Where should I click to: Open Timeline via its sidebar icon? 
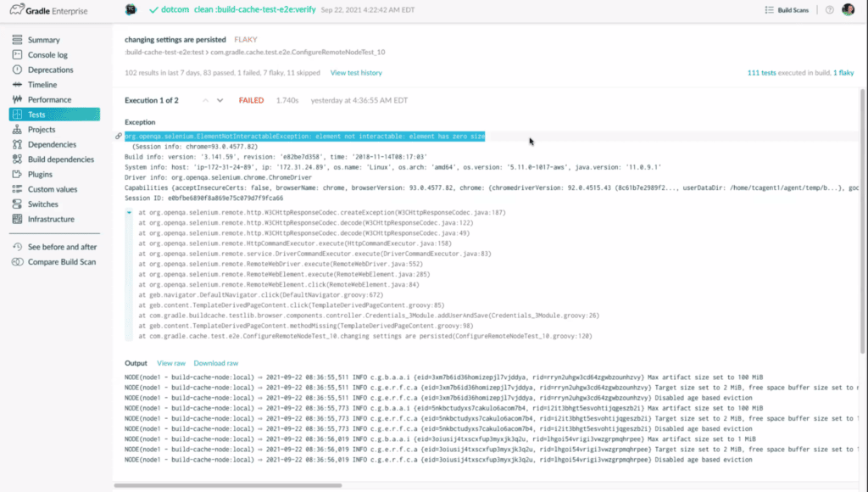point(18,85)
